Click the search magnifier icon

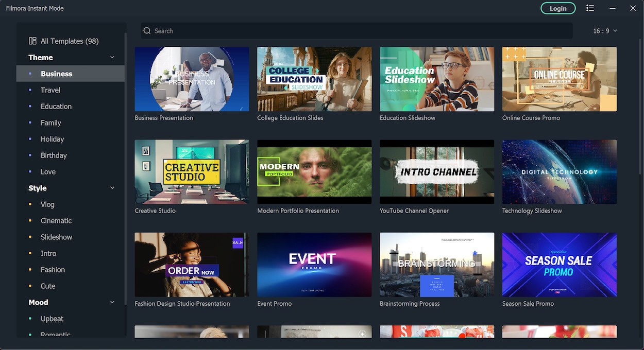click(147, 31)
